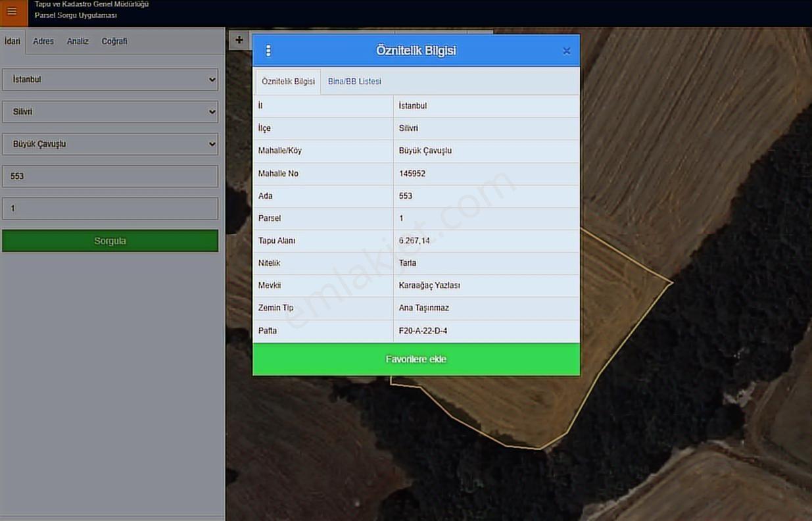Select the İlçe value Silivri in table
This screenshot has width=812, height=521.
click(408, 128)
